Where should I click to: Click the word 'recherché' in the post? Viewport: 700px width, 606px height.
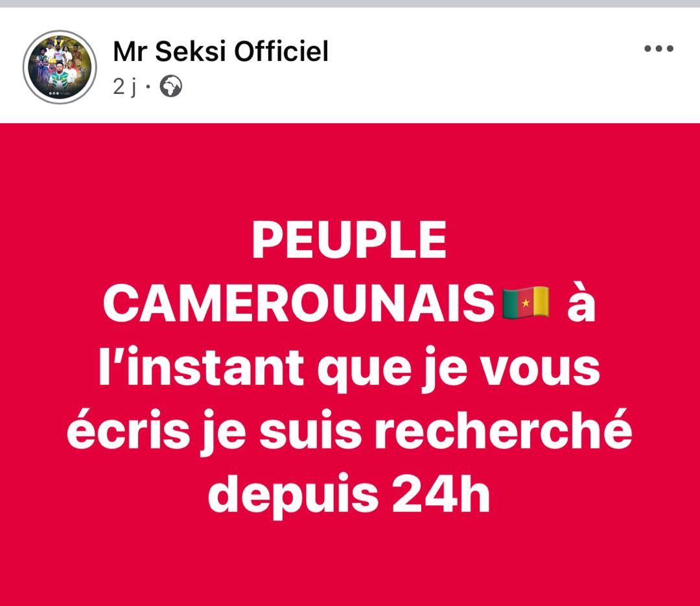point(503,430)
